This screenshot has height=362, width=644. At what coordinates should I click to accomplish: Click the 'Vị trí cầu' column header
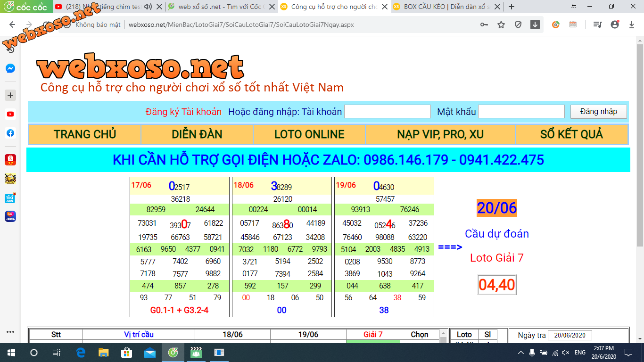click(x=139, y=334)
